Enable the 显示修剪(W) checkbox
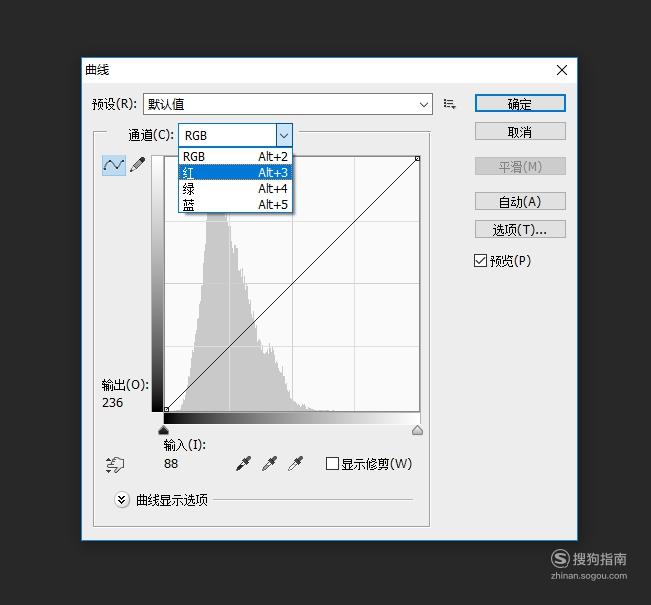The height and width of the screenshot is (605, 651). tap(332, 463)
